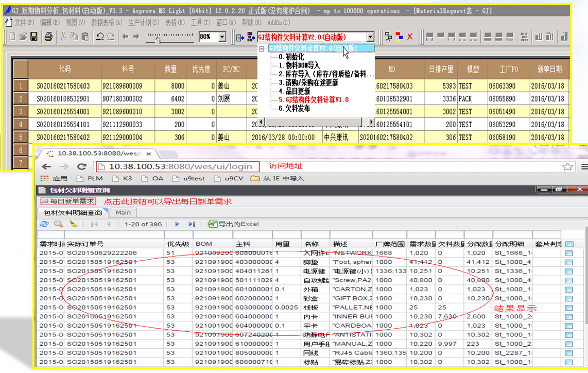Open the 生产计划 menu
This screenshot has width=588, height=373.
(x=143, y=23)
